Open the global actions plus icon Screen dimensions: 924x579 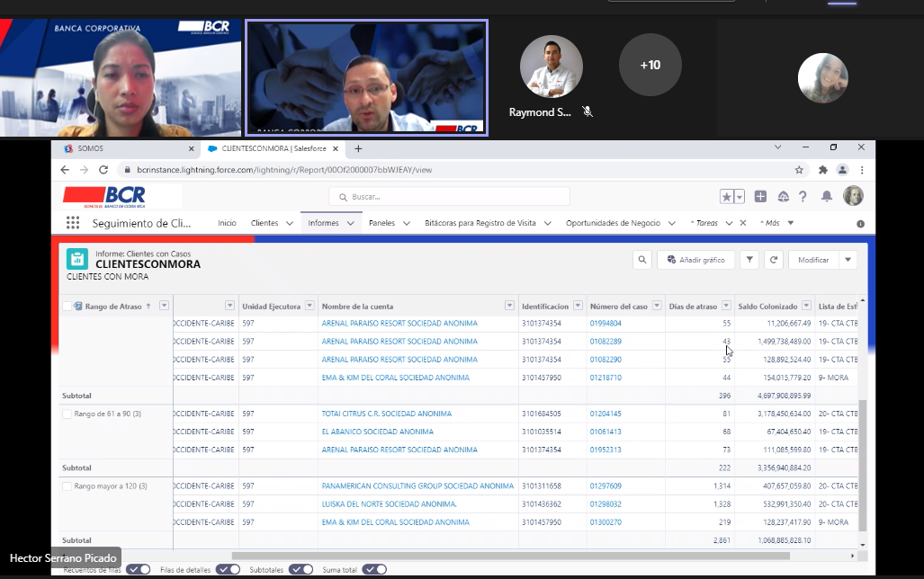[760, 197]
